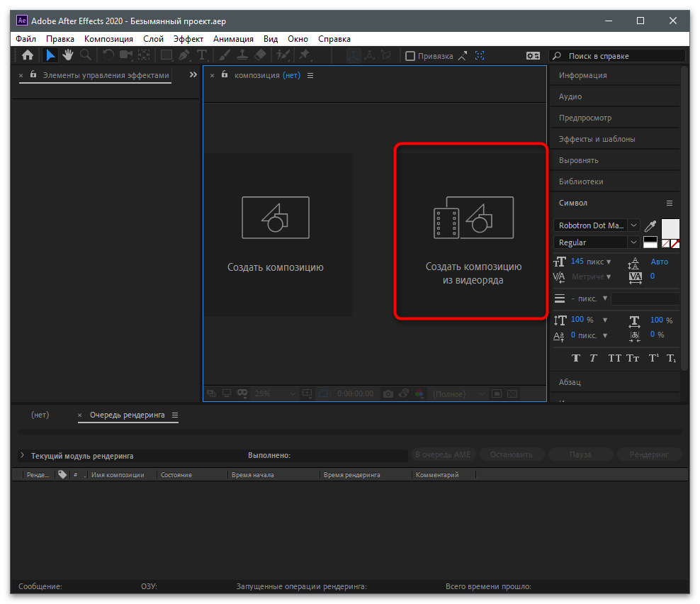
Task: Select the Pen tool
Action: (x=184, y=55)
